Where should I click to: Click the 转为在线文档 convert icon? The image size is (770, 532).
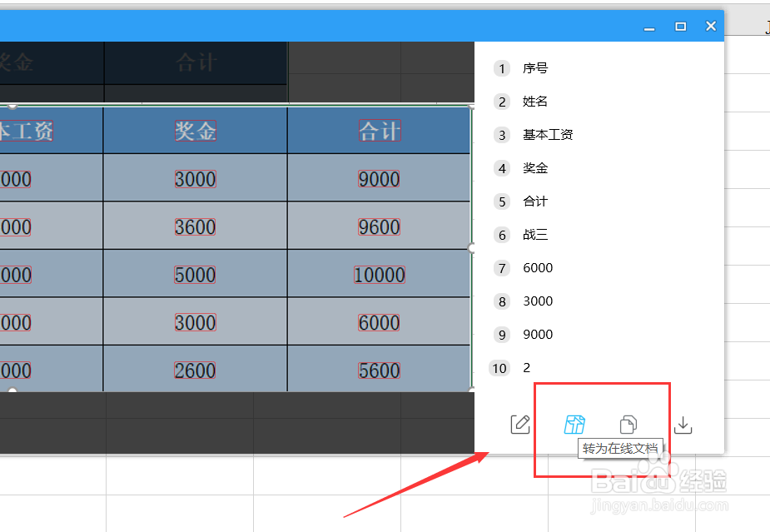point(574,424)
